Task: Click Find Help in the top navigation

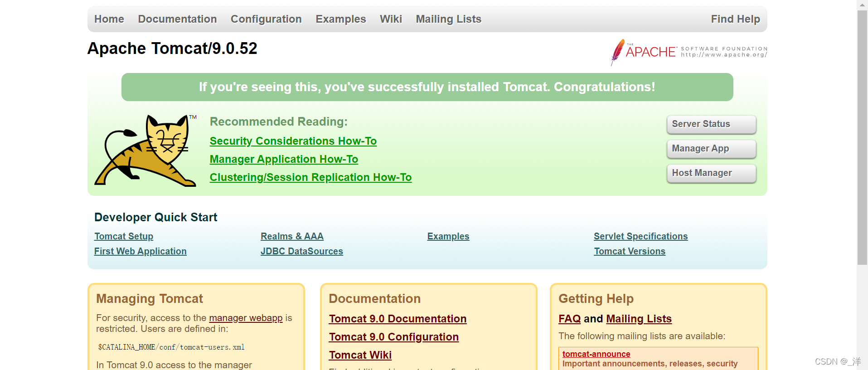Action: point(735,19)
